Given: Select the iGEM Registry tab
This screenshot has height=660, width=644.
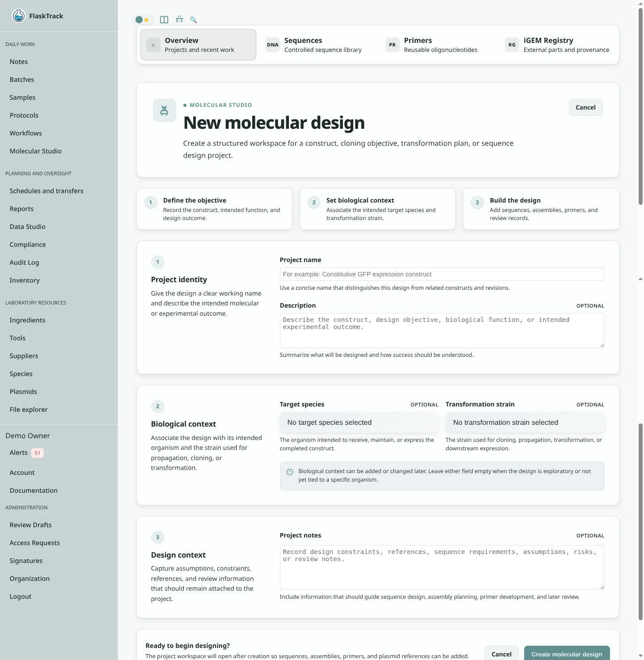Looking at the screenshot, I should [557, 45].
